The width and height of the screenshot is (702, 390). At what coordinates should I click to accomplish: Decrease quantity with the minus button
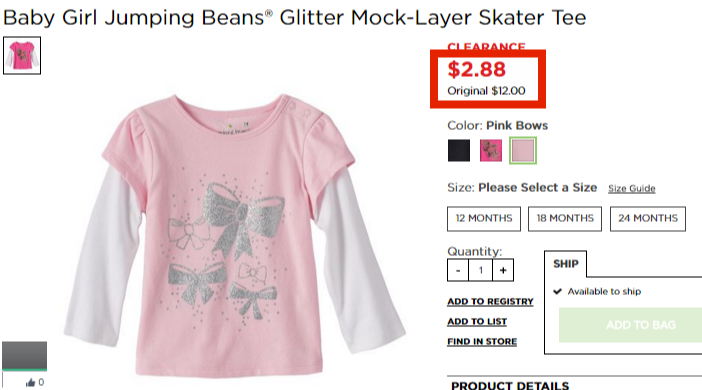[x=458, y=270]
